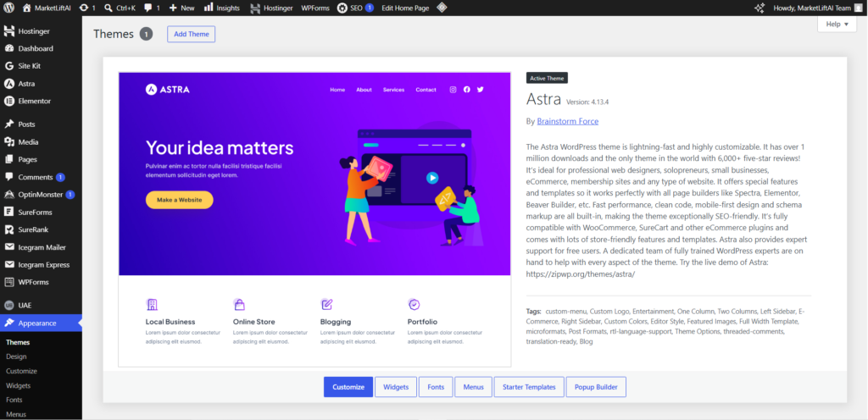Click the diamond icon after Edit Home Page
The width and height of the screenshot is (868, 420).
tap(441, 8)
